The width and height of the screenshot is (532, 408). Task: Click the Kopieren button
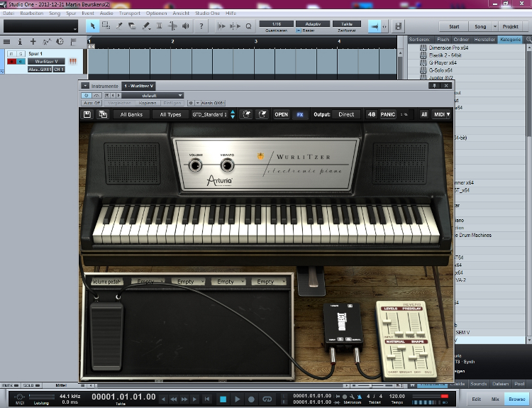(x=148, y=103)
